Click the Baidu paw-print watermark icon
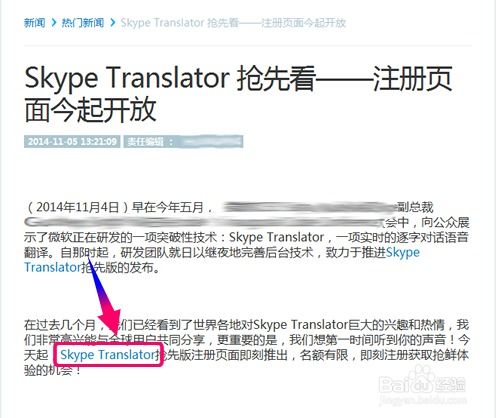The width and height of the screenshot is (496, 418). coord(421,373)
